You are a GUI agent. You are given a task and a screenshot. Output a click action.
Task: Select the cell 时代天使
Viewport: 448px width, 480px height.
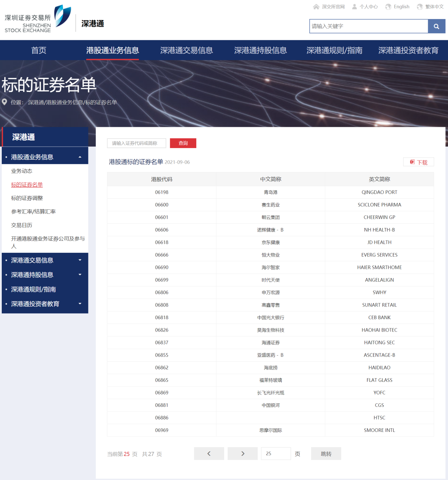tap(270, 280)
